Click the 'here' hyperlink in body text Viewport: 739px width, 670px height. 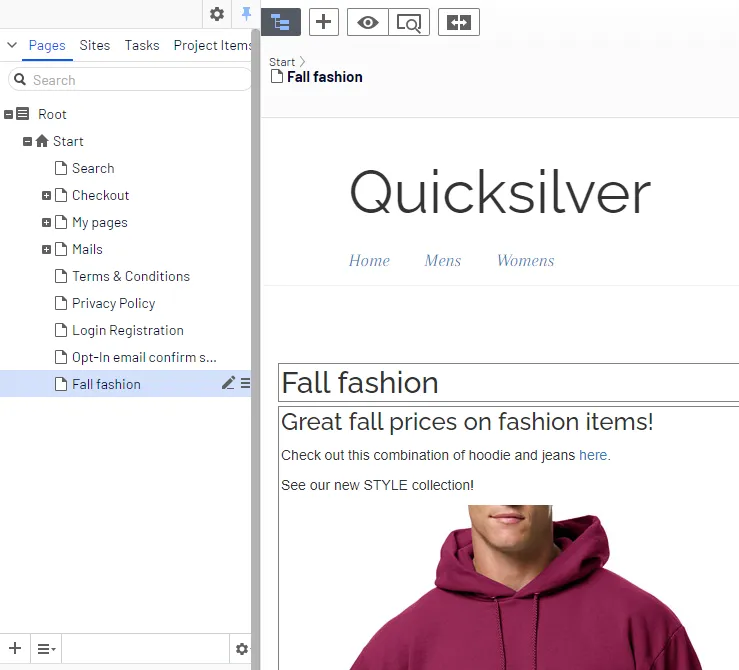[593, 455]
